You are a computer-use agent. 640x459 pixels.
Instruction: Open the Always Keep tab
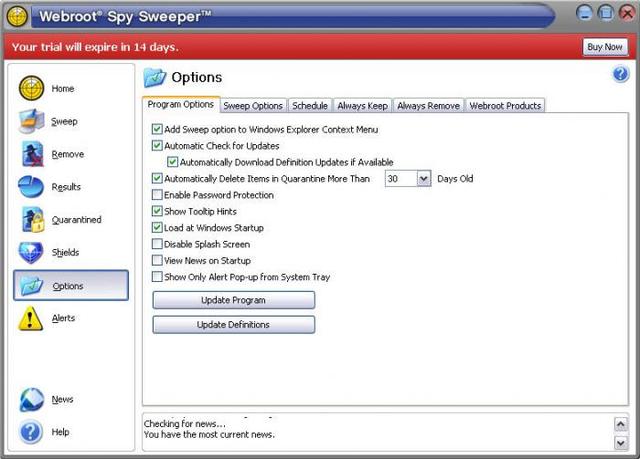[x=362, y=106]
